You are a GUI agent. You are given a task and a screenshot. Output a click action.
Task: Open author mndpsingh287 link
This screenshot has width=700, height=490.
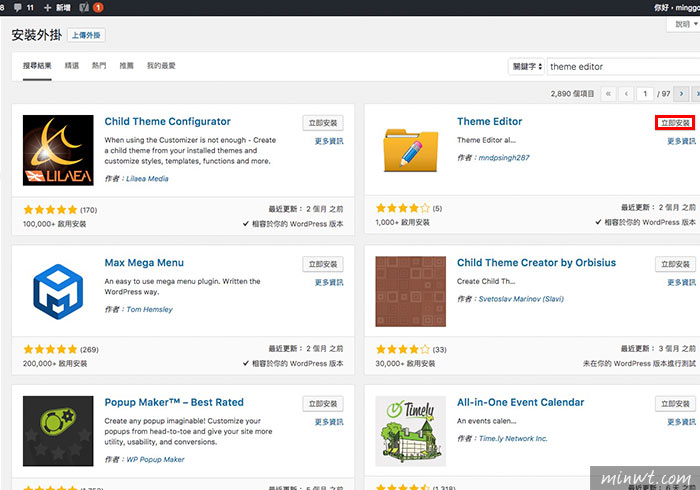coord(504,158)
